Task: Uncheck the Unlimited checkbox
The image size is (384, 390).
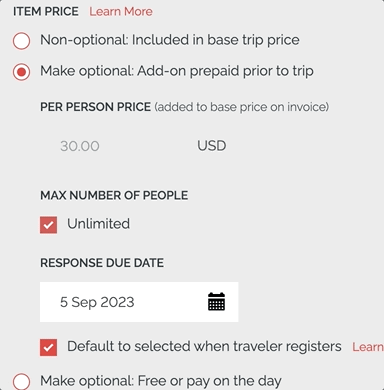Action: 48,225
